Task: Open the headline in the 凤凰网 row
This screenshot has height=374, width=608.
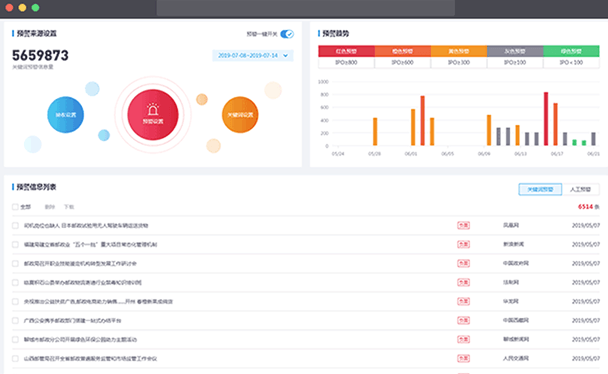Action: click(x=86, y=226)
